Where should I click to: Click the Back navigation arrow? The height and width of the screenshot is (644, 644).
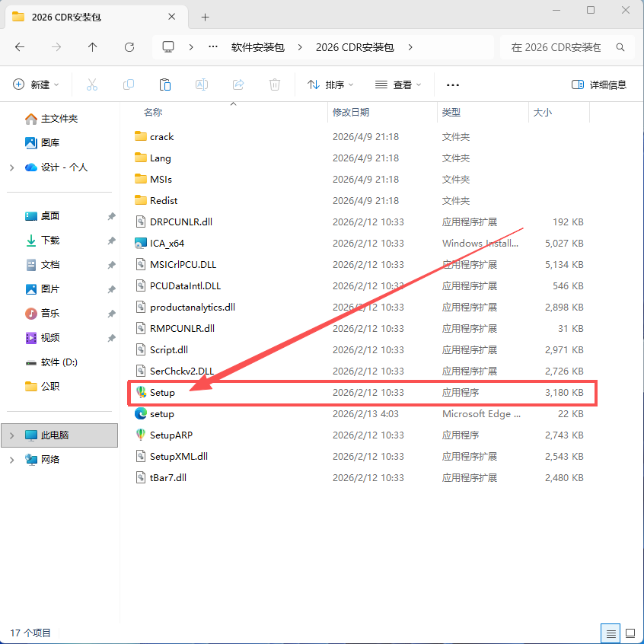(19, 47)
